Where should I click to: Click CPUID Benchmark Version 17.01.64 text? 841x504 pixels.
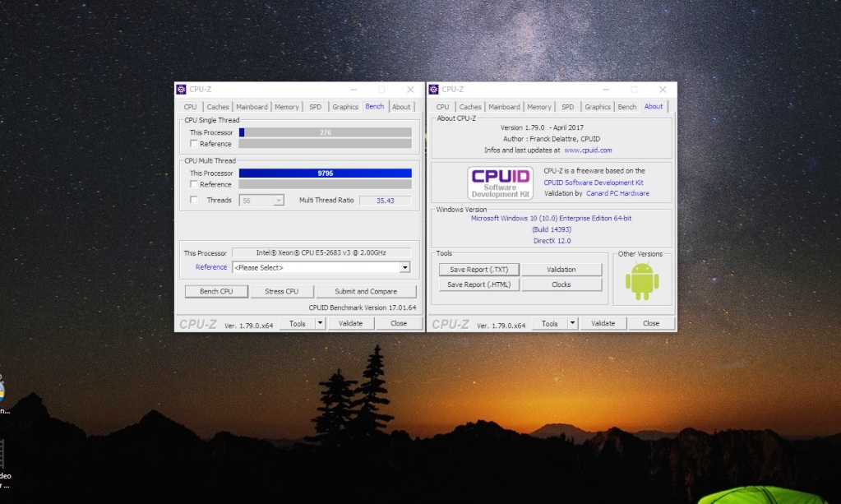[x=362, y=307]
